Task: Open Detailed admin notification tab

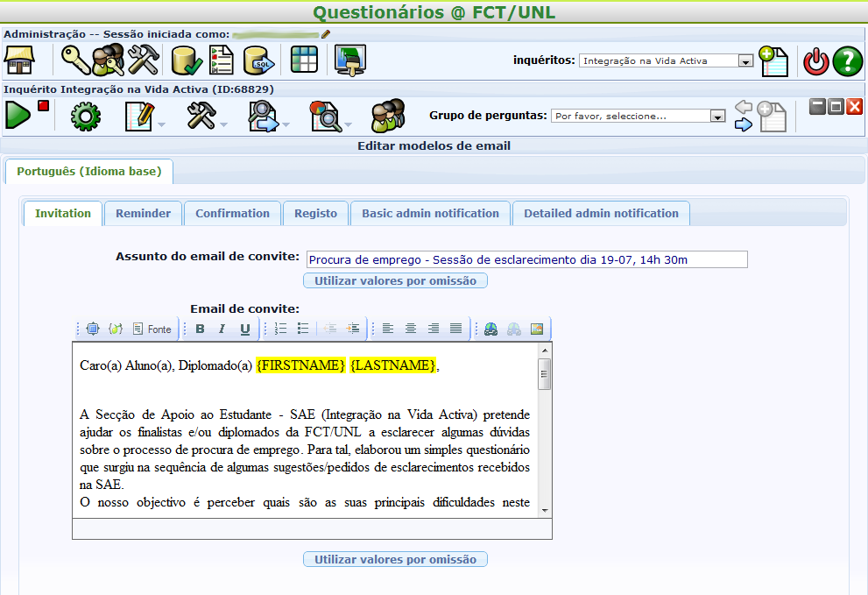Action: [601, 214]
